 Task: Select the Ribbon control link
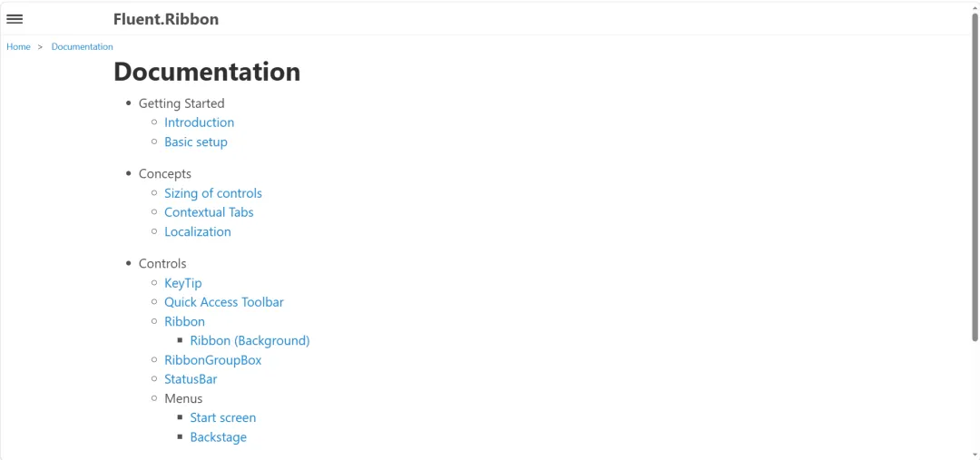184,322
